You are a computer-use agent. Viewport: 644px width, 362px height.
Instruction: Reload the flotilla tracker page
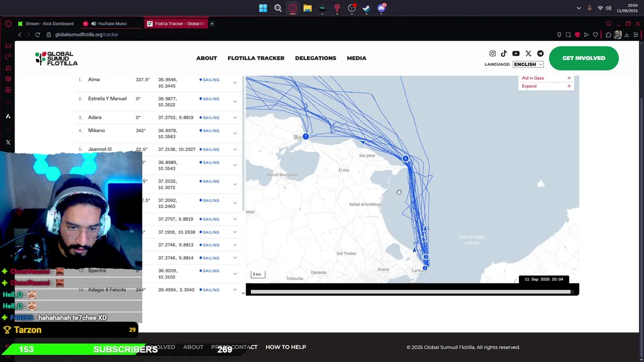tap(37, 35)
